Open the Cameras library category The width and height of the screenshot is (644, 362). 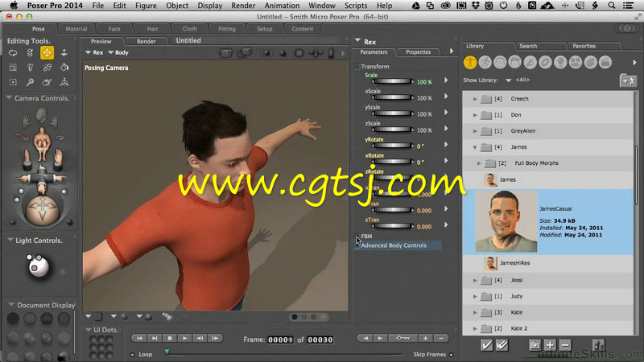point(576,63)
